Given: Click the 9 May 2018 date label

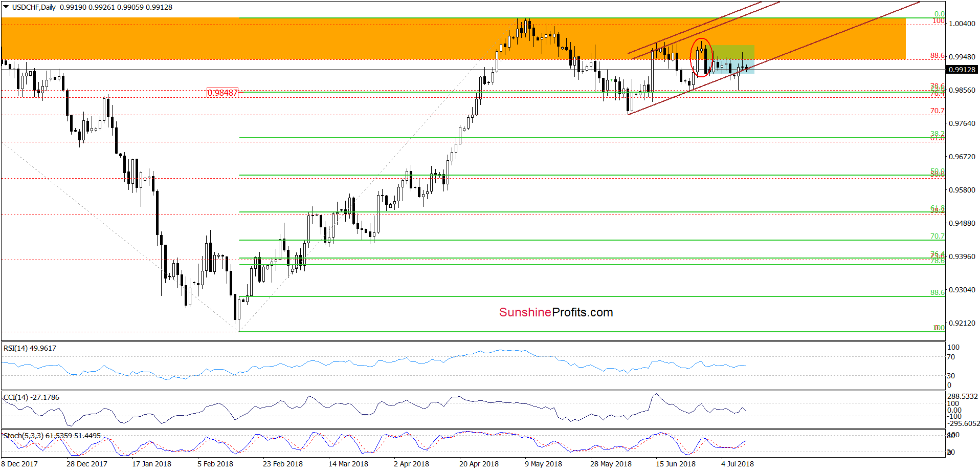Looking at the screenshot, I should (x=543, y=464).
